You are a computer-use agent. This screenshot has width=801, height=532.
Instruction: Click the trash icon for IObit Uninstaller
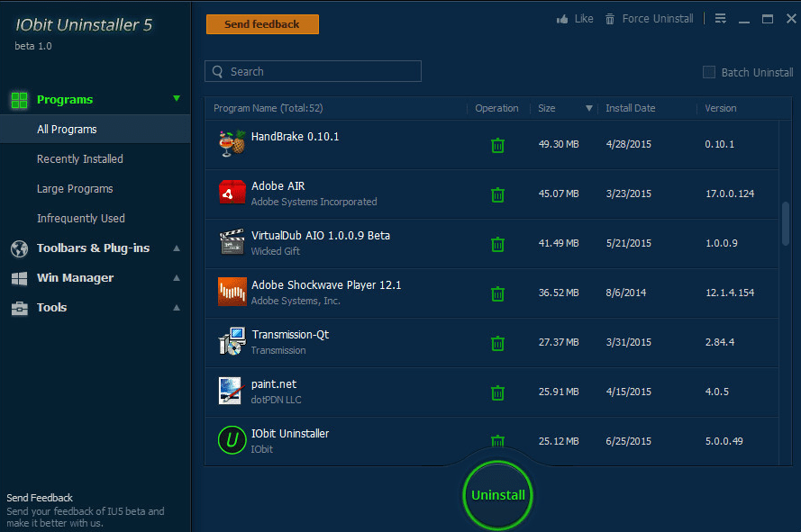coord(497,441)
